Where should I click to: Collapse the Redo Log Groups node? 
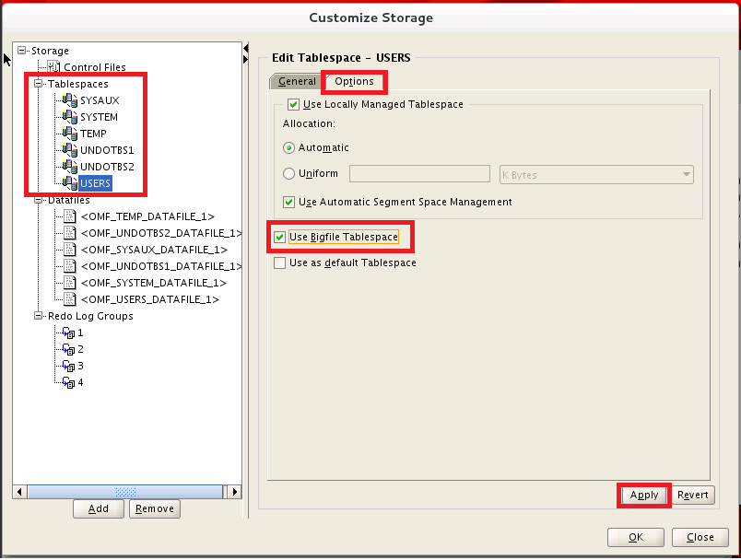[39, 315]
